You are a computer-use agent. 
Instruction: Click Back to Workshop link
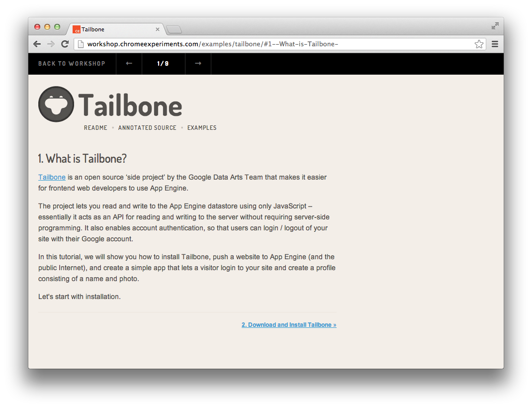(72, 64)
